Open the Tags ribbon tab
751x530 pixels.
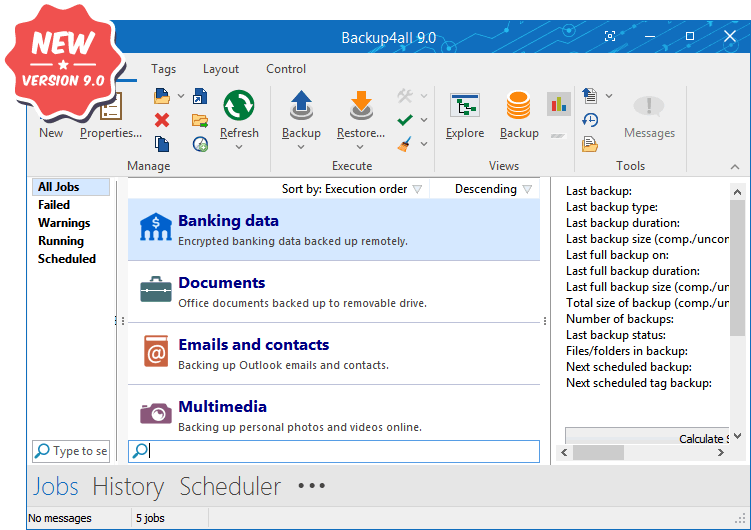click(164, 69)
